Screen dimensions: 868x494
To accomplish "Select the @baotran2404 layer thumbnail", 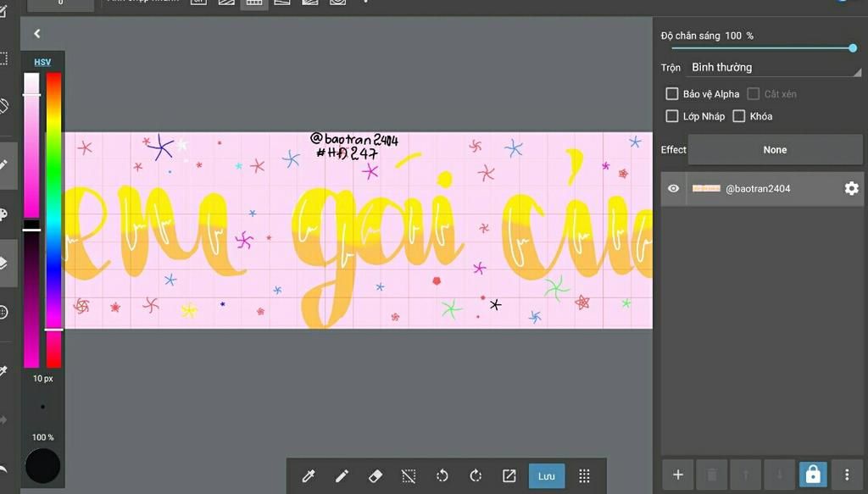I will (706, 189).
